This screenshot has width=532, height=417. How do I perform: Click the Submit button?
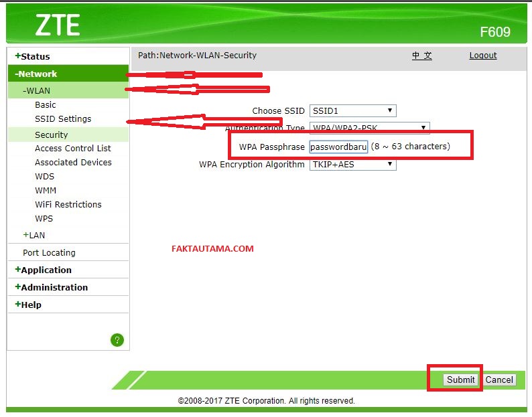click(460, 380)
